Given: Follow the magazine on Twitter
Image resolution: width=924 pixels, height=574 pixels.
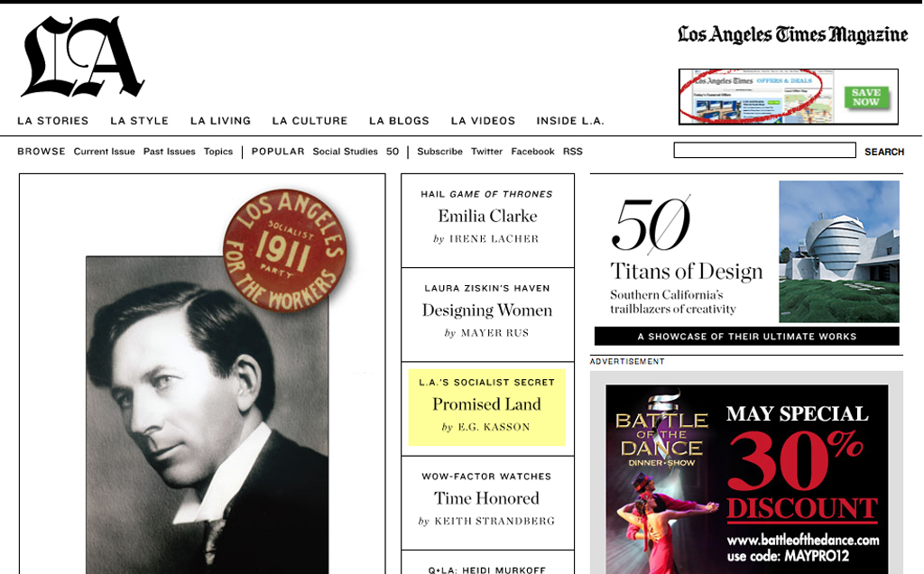Looking at the screenshot, I should click(487, 151).
